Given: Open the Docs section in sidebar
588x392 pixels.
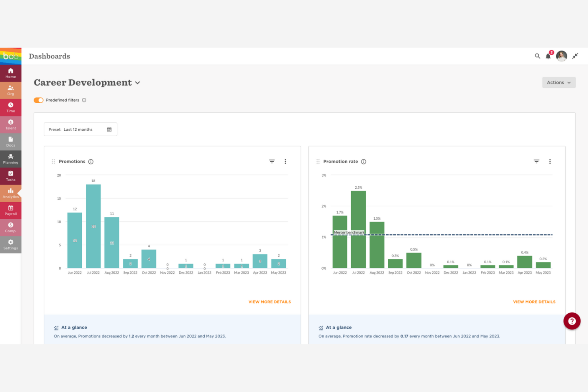Looking at the screenshot, I should [x=11, y=142].
